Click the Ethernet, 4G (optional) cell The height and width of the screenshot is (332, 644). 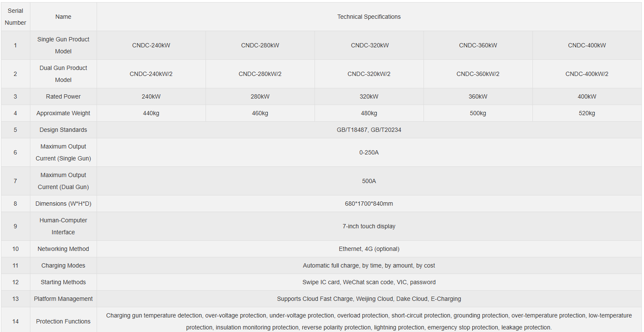[369, 249]
